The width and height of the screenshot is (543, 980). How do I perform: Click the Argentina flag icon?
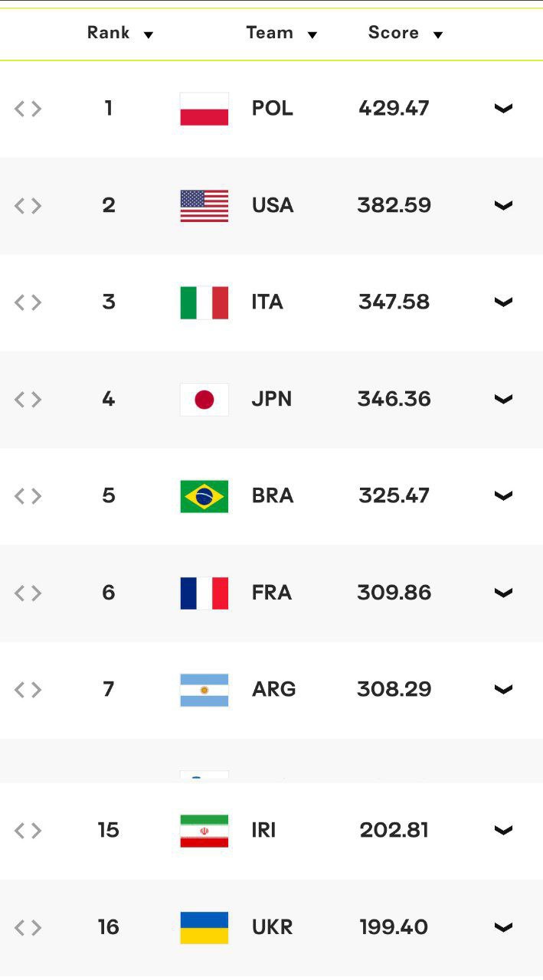[204, 690]
